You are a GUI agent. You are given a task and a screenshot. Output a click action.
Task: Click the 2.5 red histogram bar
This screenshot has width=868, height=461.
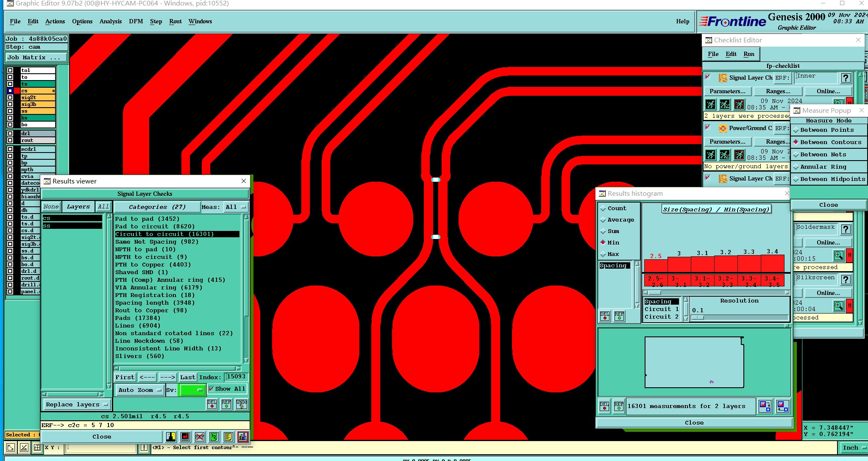click(656, 265)
